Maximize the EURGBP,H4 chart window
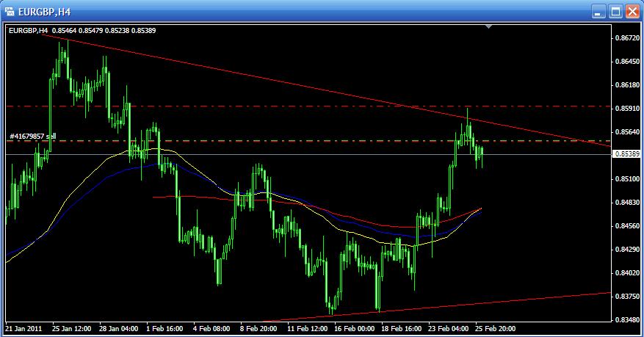 point(615,12)
